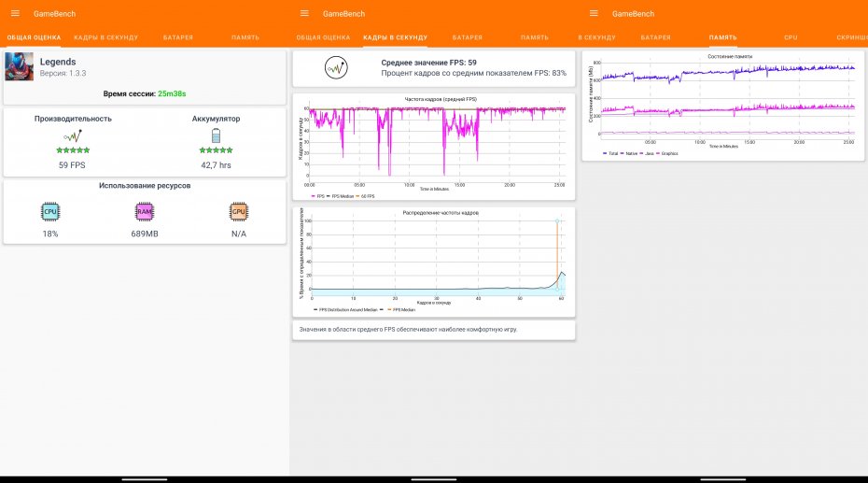Toggle the 60 FPS legend entry
Viewport: 868px width, 483px height.
point(366,196)
